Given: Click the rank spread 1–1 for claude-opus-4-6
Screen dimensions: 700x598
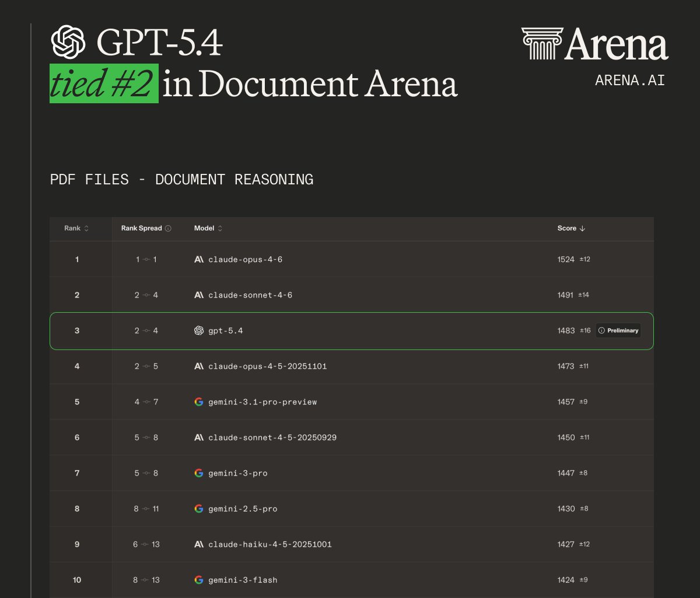Looking at the screenshot, I should coord(146,259).
